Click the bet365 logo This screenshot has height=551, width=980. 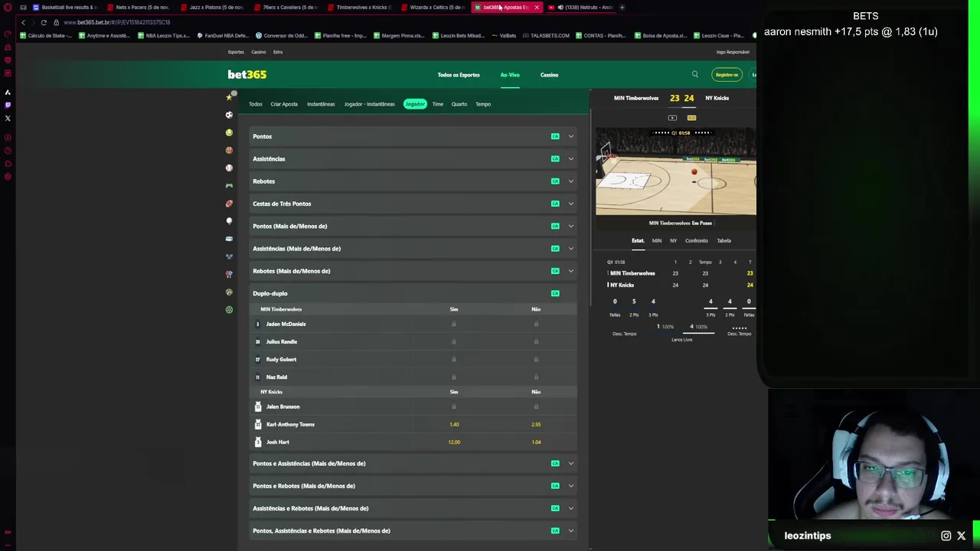tap(247, 74)
